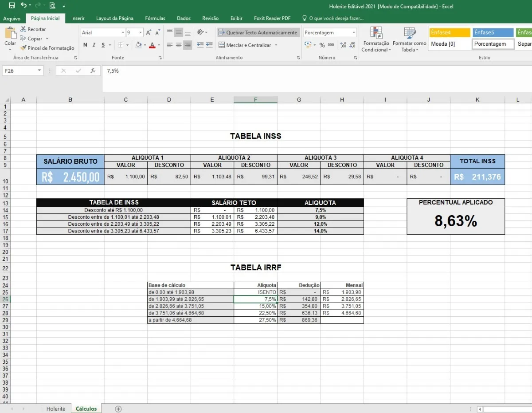Open the Arial font name dropdown
Viewport: 532px width, 413px height.
tap(123, 32)
